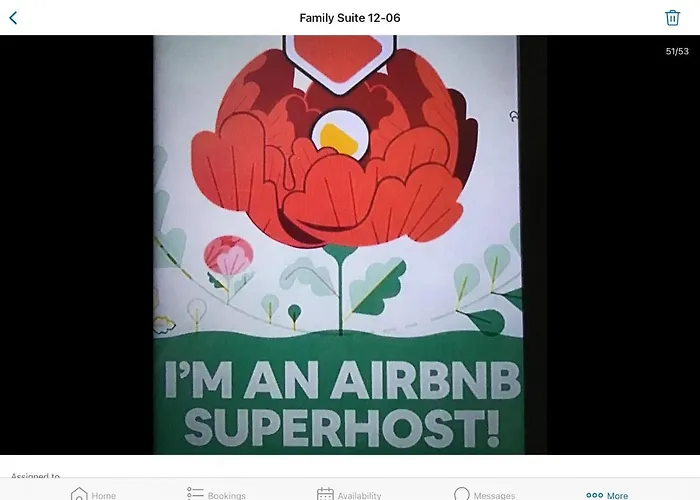Image resolution: width=700 pixels, height=500 pixels.
Task: Open the Messages tab label
Action: point(494,496)
